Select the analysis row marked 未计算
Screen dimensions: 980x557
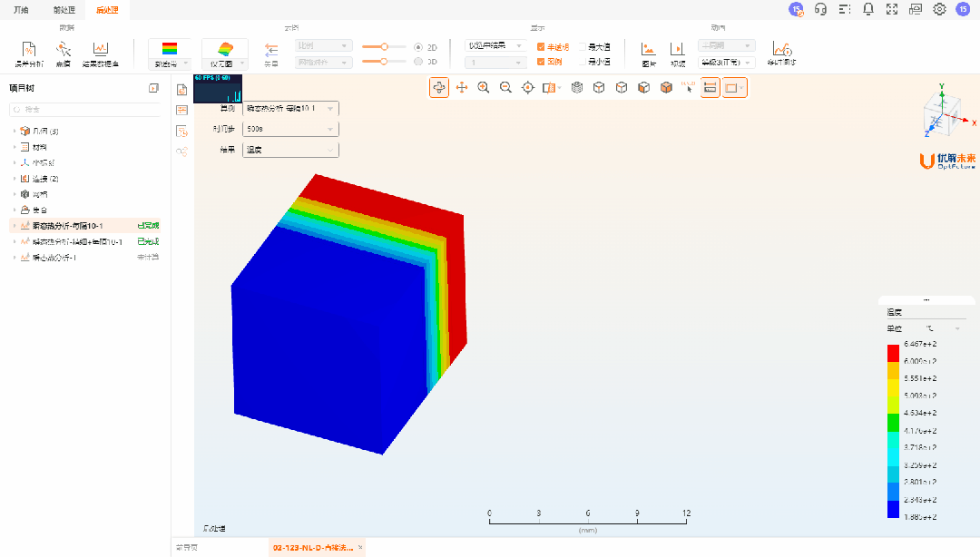click(85, 258)
